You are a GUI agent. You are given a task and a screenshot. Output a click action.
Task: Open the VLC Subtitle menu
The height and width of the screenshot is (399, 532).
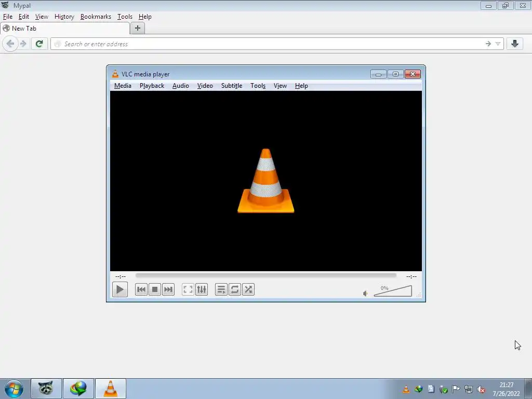click(x=232, y=86)
